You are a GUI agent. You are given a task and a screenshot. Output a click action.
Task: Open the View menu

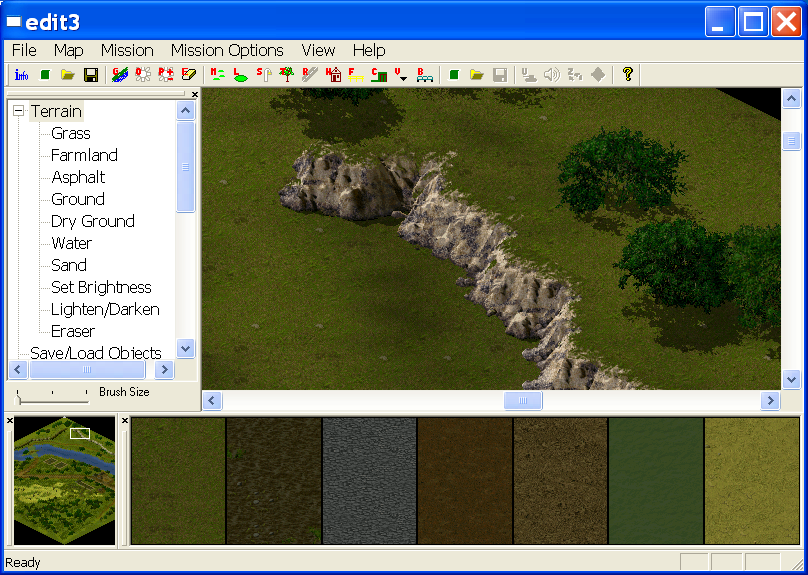(x=318, y=50)
